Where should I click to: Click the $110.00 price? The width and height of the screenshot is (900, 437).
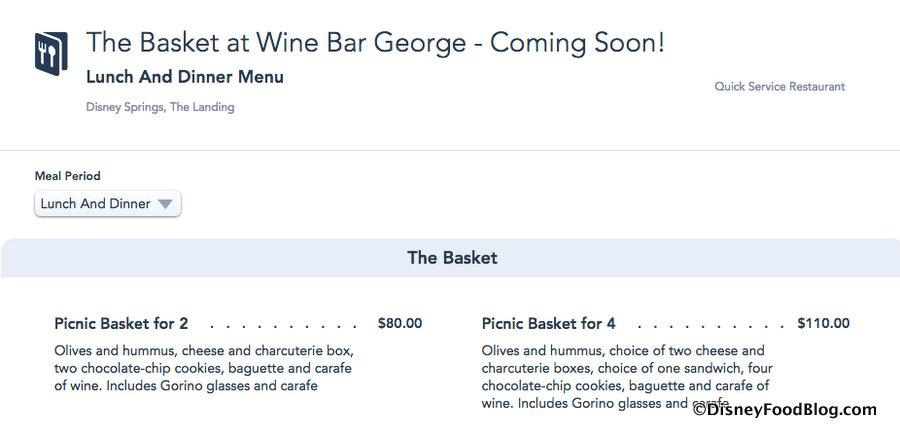pyautogui.click(x=823, y=323)
